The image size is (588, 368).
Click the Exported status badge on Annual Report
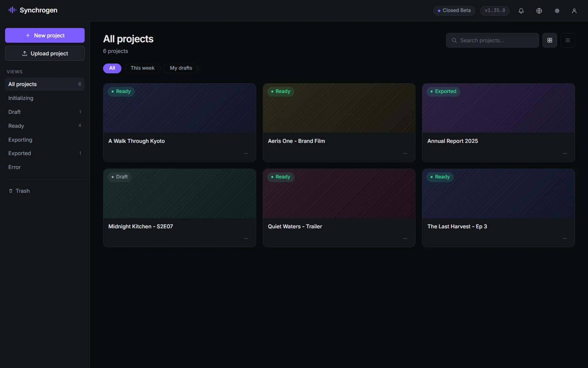(443, 91)
